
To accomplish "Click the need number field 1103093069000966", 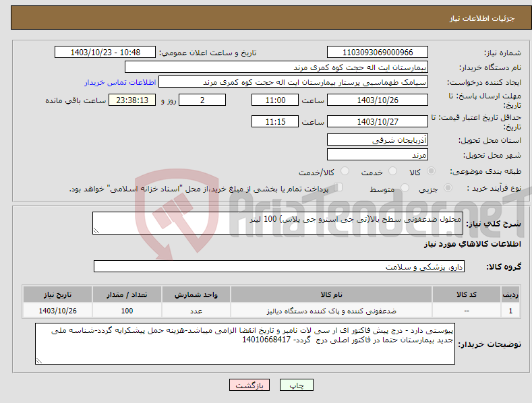I will tap(378, 53).
